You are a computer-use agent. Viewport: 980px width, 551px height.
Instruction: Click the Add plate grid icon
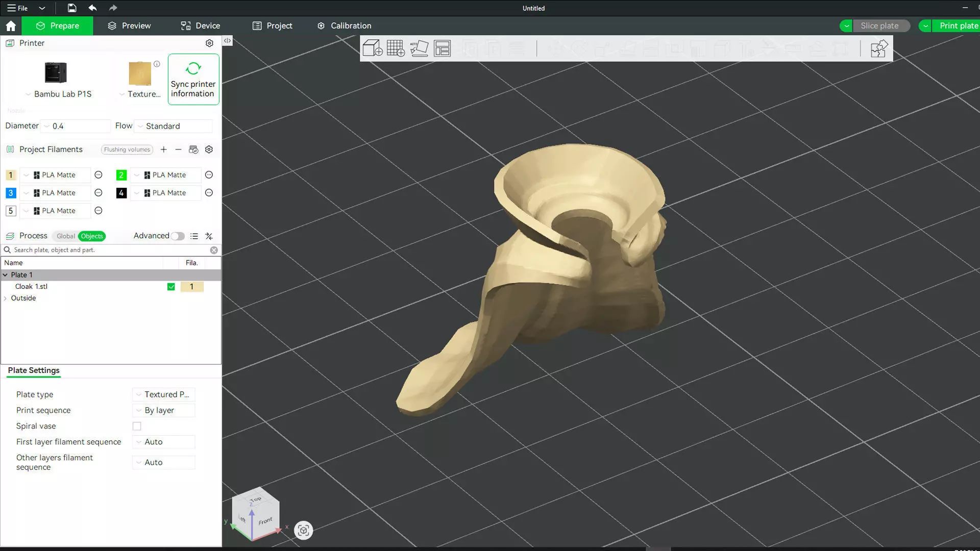click(396, 48)
